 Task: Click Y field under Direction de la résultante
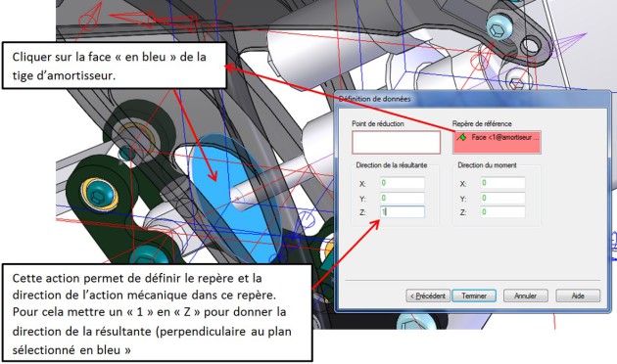(403, 198)
